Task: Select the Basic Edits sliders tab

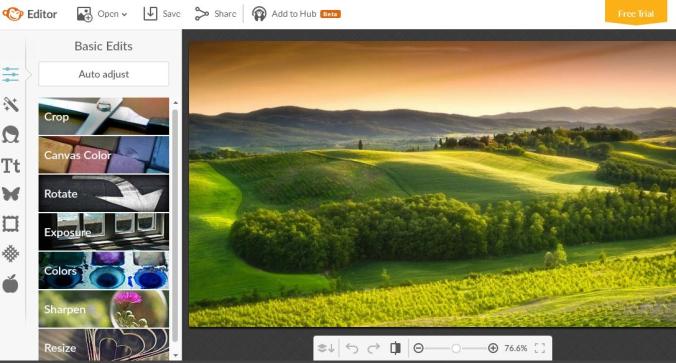Action: (11, 74)
